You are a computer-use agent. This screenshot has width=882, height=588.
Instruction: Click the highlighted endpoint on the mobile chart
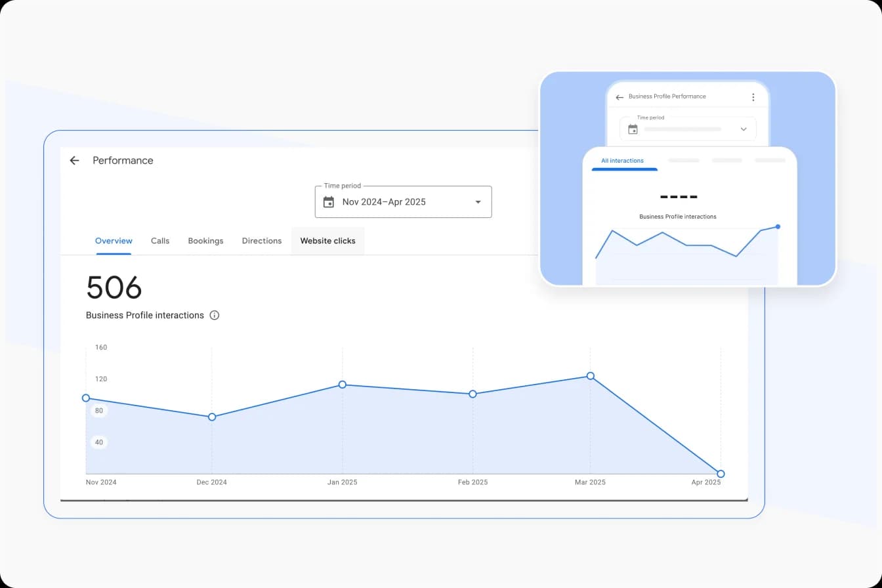click(778, 226)
